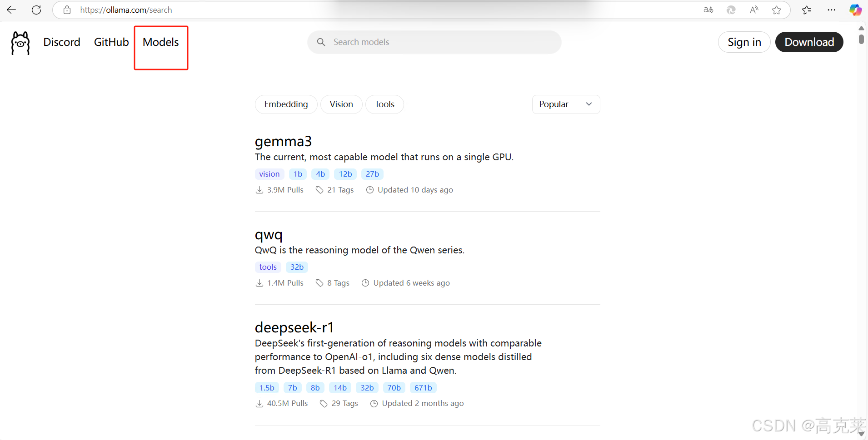This screenshot has width=868, height=440.
Task: Click the address bar URL
Action: [126, 10]
